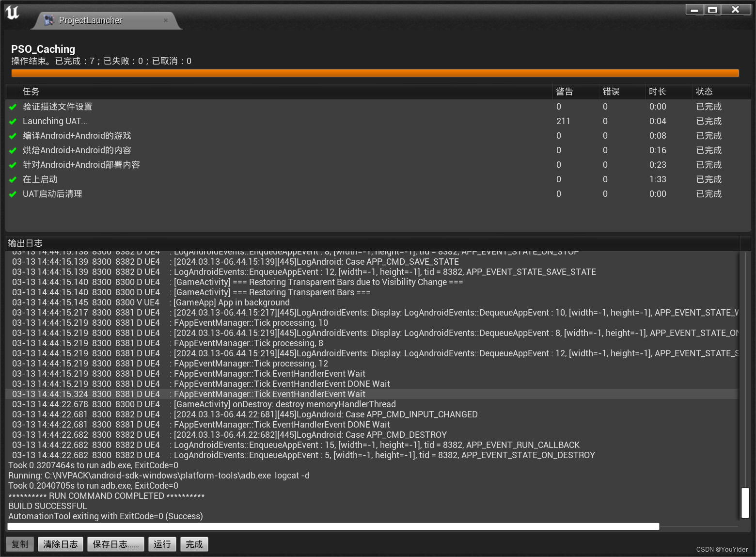This screenshot has width=756, height=557.
Task: Click the checkmark next to Launching UAT...
Action: point(13,121)
